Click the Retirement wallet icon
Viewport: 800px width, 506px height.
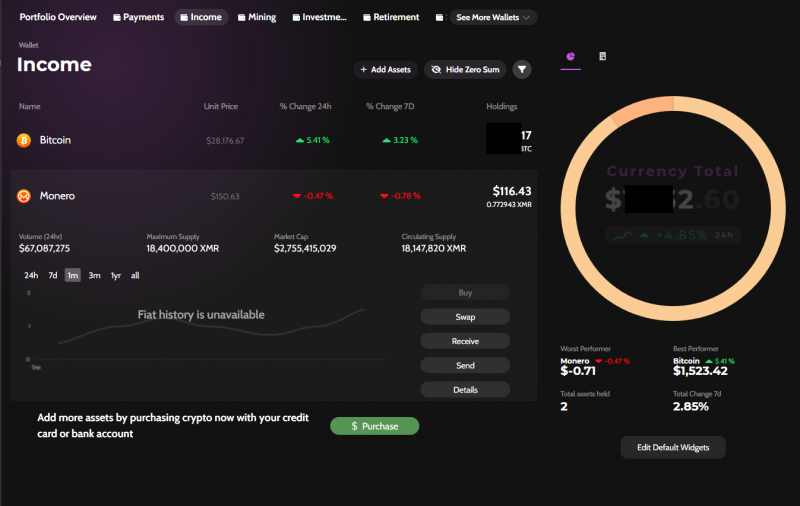pyautogui.click(x=367, y=18)
